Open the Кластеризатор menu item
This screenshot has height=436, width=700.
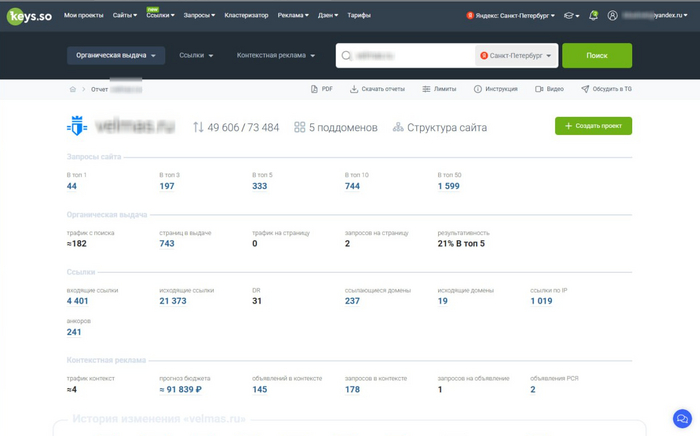pos(246,16)
